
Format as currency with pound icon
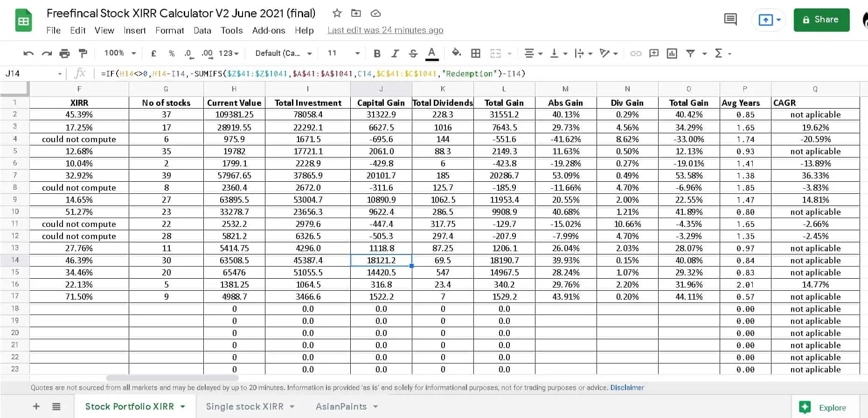[x=153, y=54]
